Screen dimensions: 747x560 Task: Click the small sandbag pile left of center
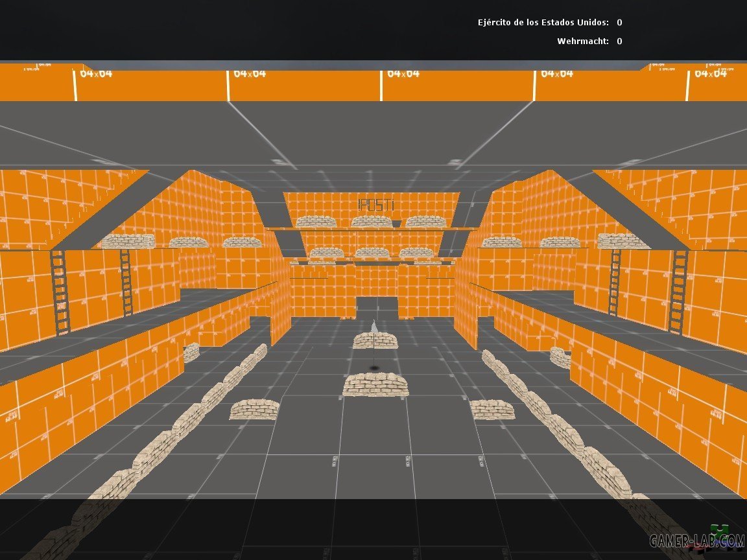point(254,409)
